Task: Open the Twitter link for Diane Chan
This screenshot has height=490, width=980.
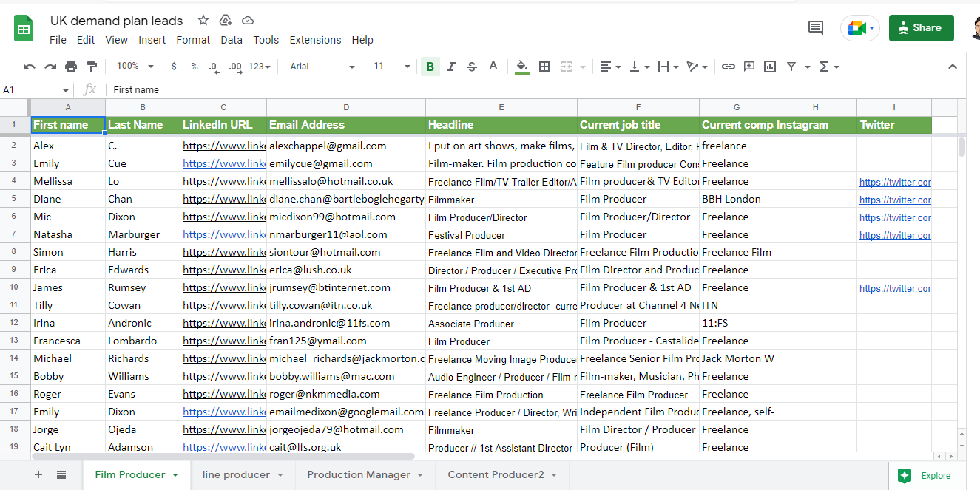Action: (x=895, y=200)
